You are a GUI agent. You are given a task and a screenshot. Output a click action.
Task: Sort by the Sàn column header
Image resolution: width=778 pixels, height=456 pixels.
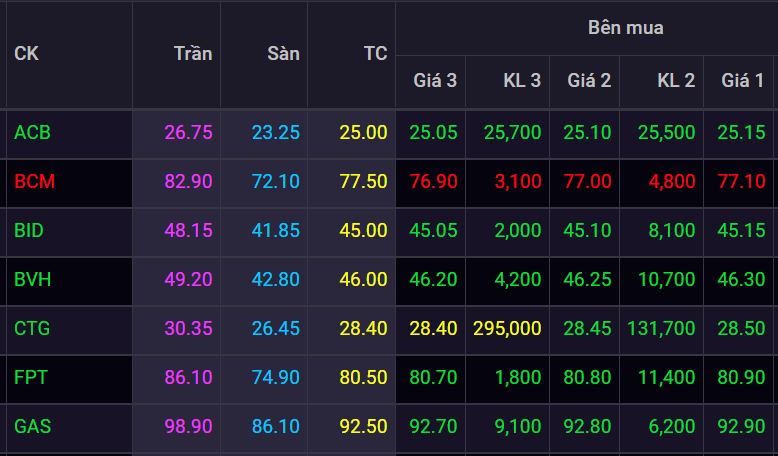283,54
